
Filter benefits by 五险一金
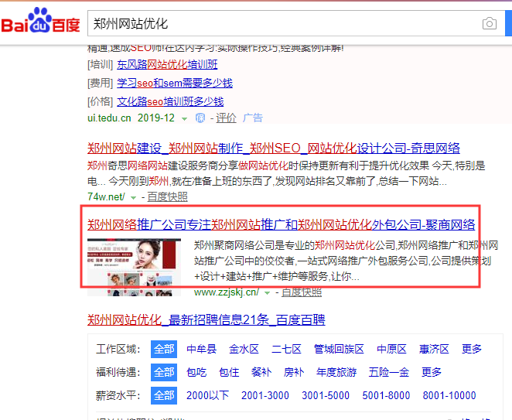click(389, 372)
